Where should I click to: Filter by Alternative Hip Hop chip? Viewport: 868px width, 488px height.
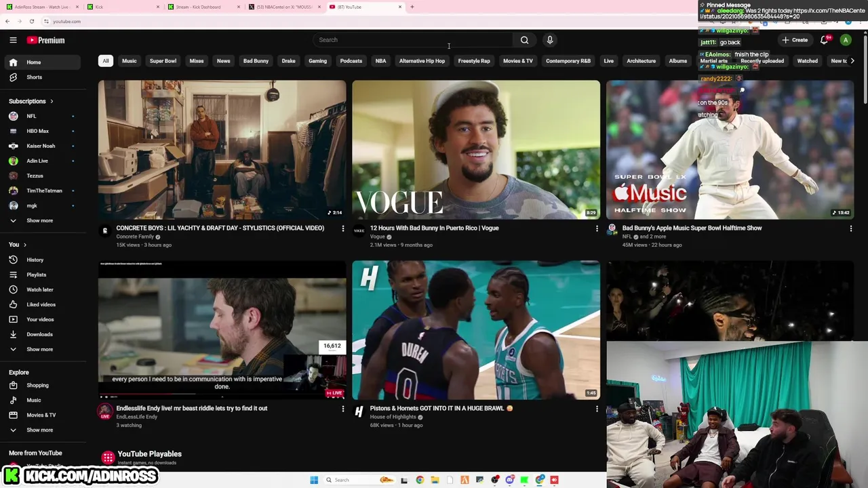click(x=422, y=61)
